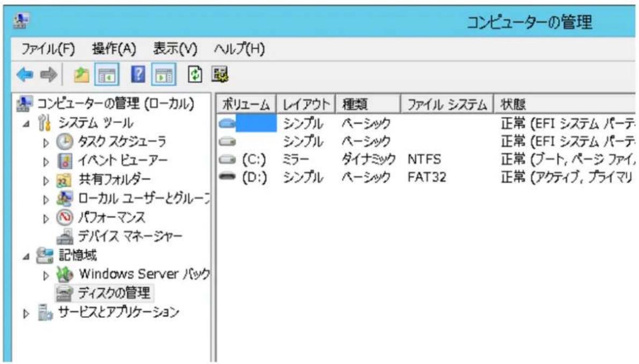Screen dimensions: 639x364
Task: Expand the パフォーマンス node
Action: pyautogui.click(x=46, y=219)
